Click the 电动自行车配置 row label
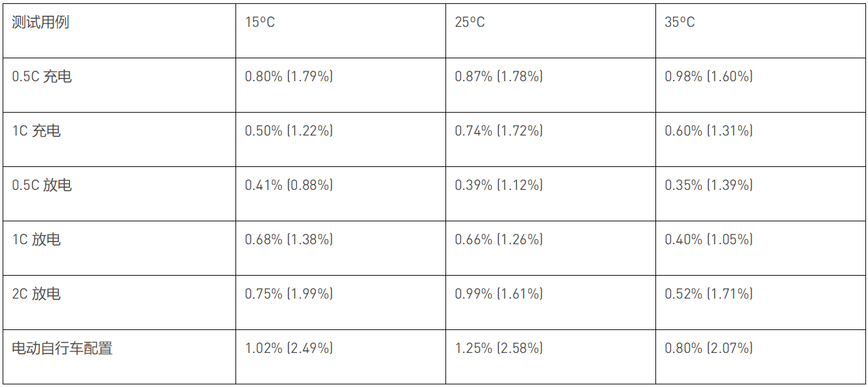Screen dimensions: 868x387 pyautogui.click(x=62, y=348)
